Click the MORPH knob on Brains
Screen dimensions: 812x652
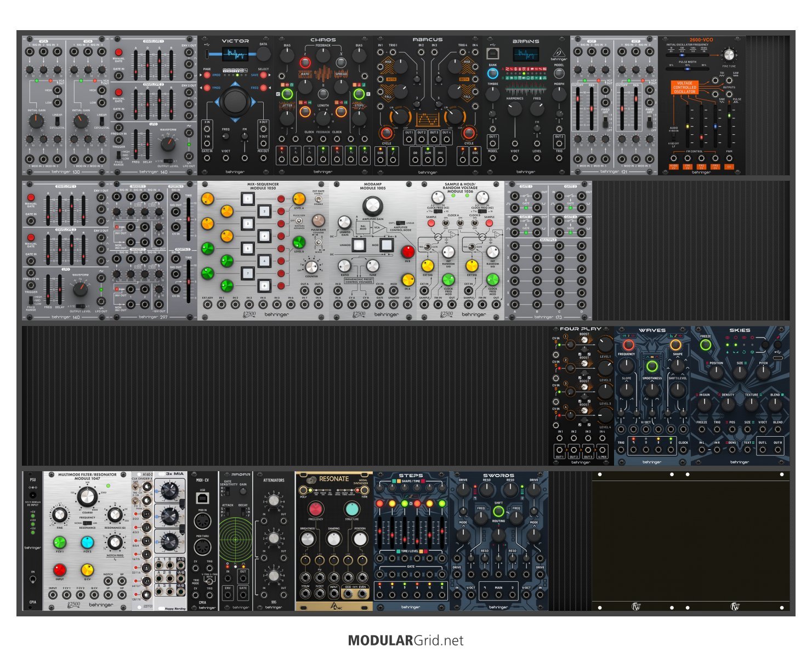[x=559, y=94]
